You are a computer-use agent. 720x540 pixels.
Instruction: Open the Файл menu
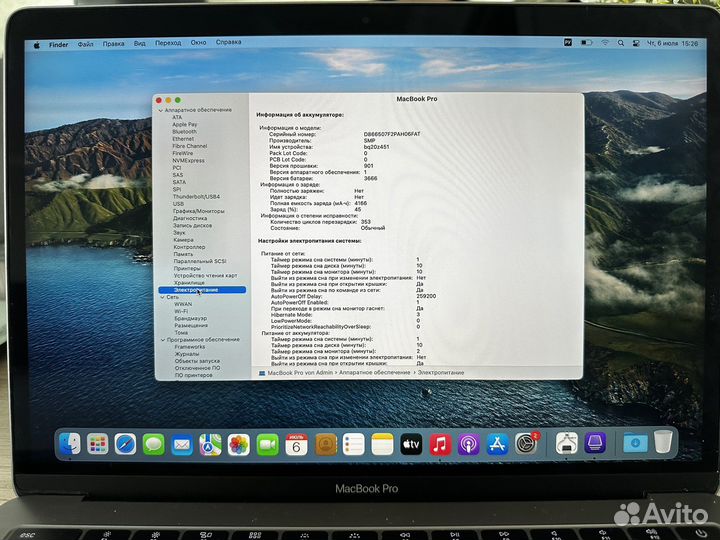[85, 44]
